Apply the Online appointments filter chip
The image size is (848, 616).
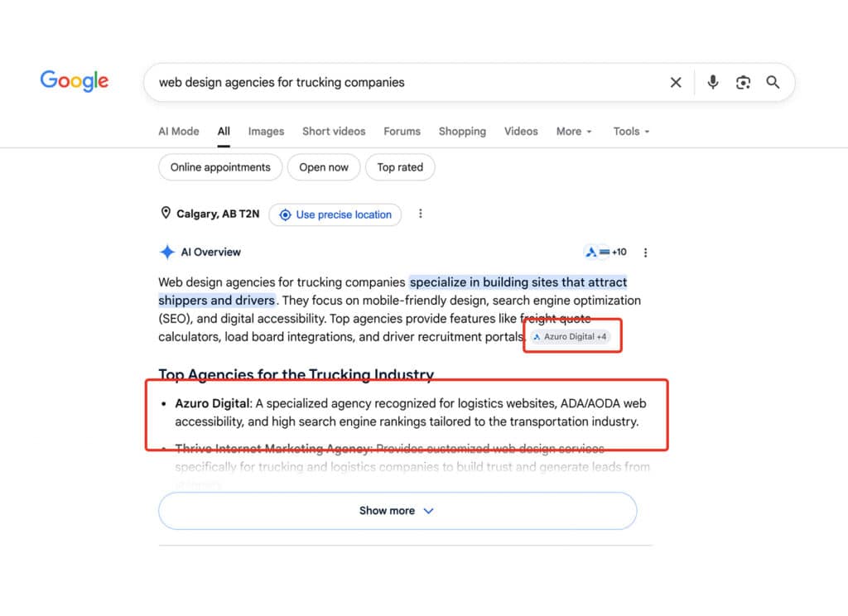click(x=220, y=167)
